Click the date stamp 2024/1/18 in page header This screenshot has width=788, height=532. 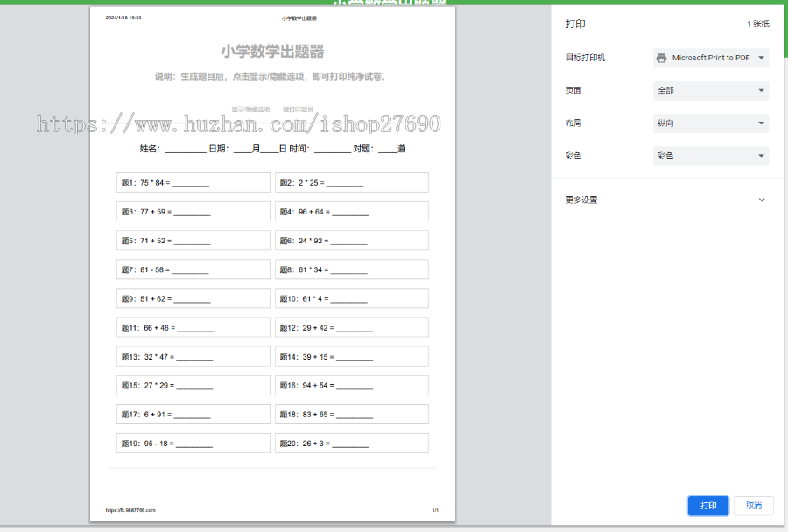pos(123,17)
